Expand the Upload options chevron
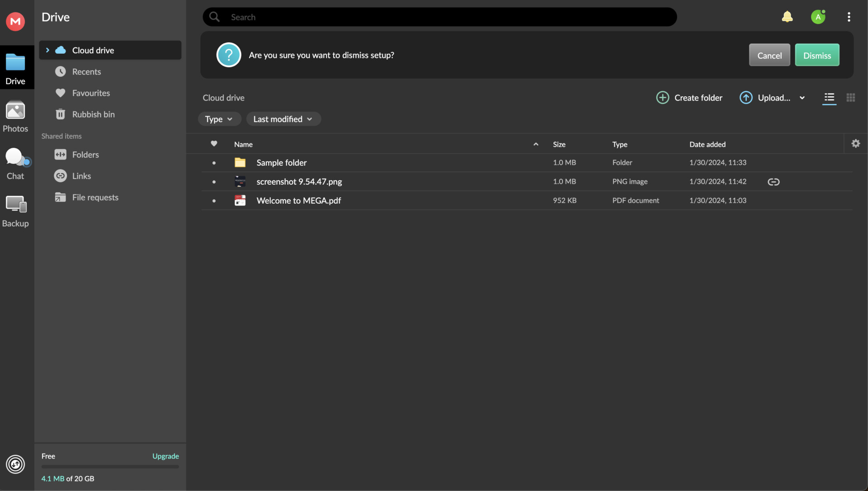Image resolution: width=868 pixels, height=491 pixels. pos(803,98)
